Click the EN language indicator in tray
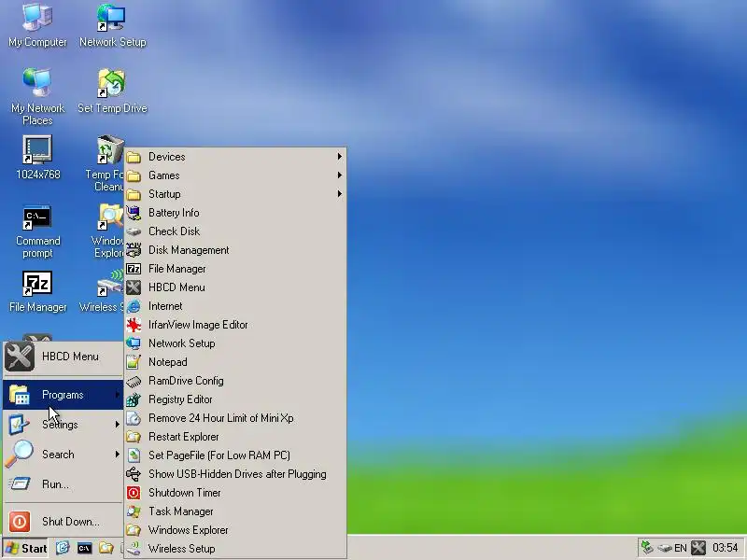 click(681, 548)
